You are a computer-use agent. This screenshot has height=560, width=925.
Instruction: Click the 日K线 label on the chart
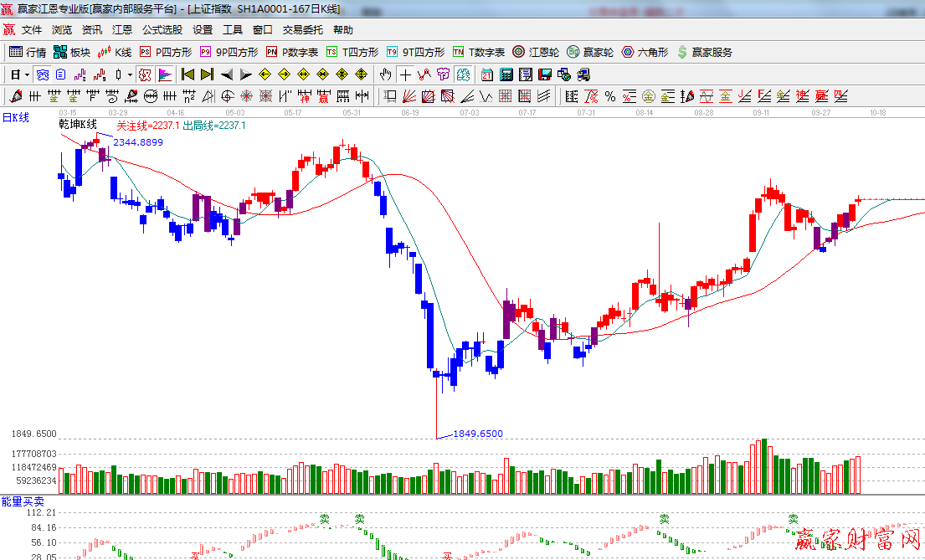(15, 117)
